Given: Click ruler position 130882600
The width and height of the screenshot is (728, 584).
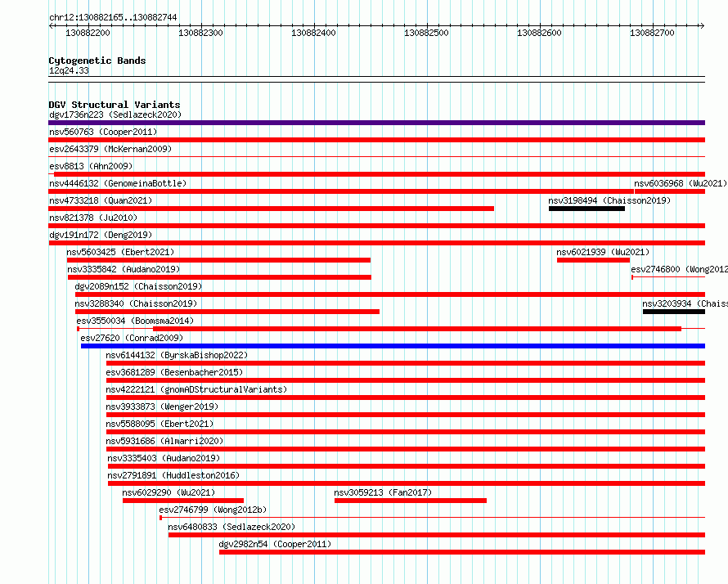Looking at the screenshot, I should click(x=539, y=33).
